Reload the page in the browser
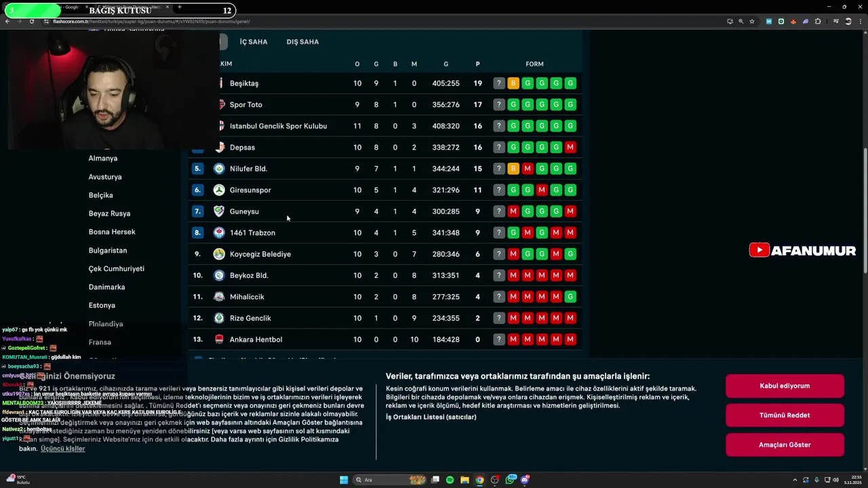This screenshot has width=868, height=488. point(31,21)
